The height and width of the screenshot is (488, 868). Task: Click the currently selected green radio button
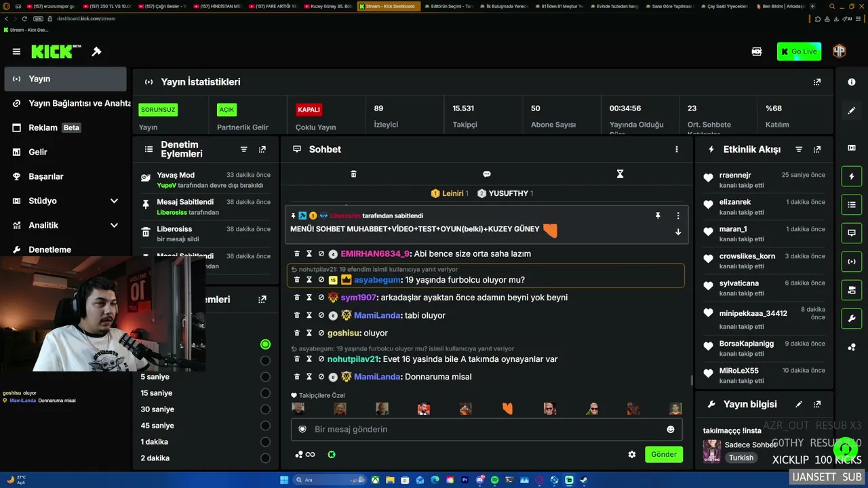265,344
